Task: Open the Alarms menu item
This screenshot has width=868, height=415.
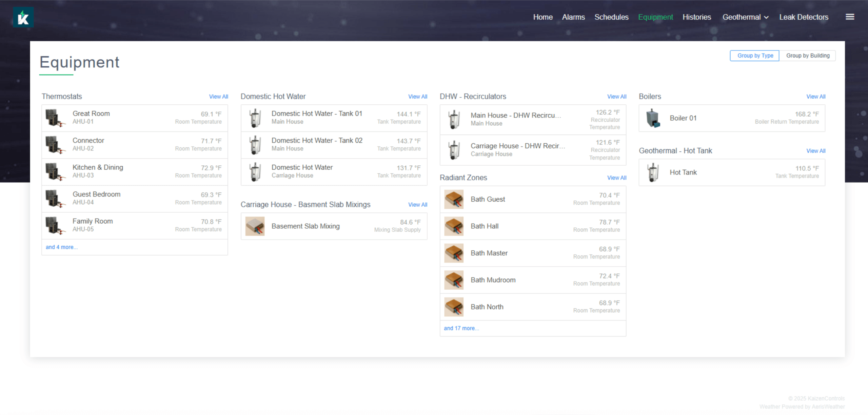Action: 573,17
